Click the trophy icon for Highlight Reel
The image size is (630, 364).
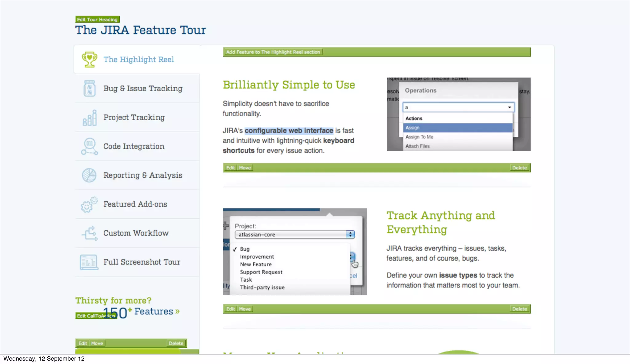point(90,59)
